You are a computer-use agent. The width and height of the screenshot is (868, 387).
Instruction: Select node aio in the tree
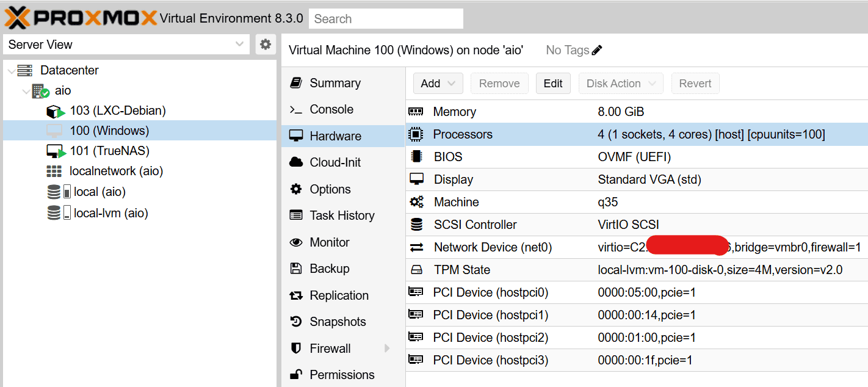tap(63, 90)
